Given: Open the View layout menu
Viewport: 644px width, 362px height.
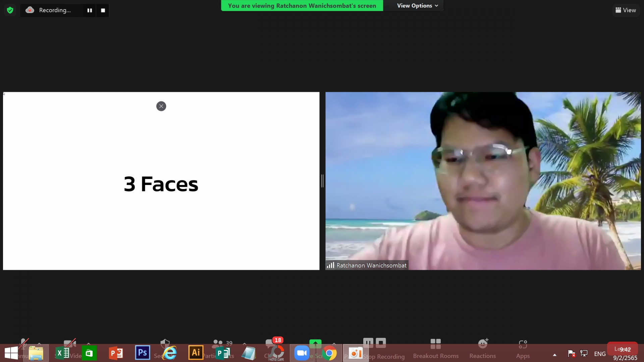Looking at the screenshot, I should (x=626, y=10).
